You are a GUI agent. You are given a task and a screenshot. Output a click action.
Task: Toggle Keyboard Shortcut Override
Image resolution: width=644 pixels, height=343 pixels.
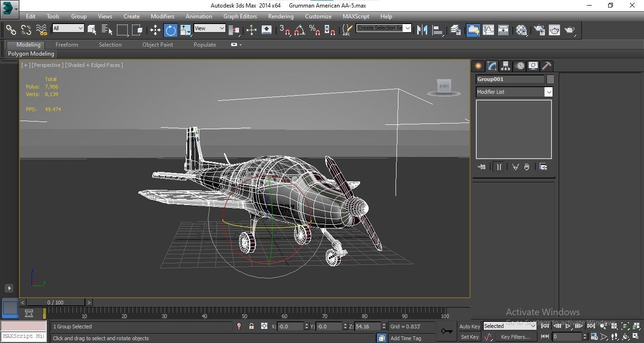[x=266, y=30]
